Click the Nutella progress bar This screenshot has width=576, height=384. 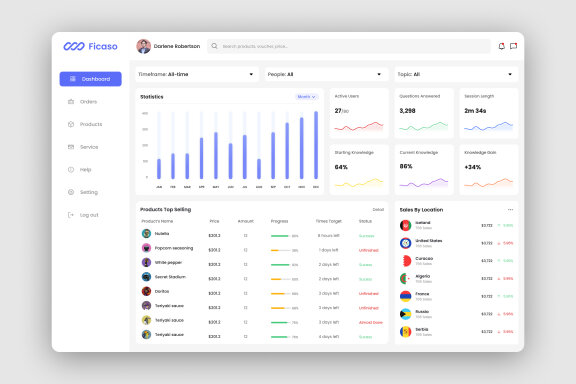coord(280,236)
